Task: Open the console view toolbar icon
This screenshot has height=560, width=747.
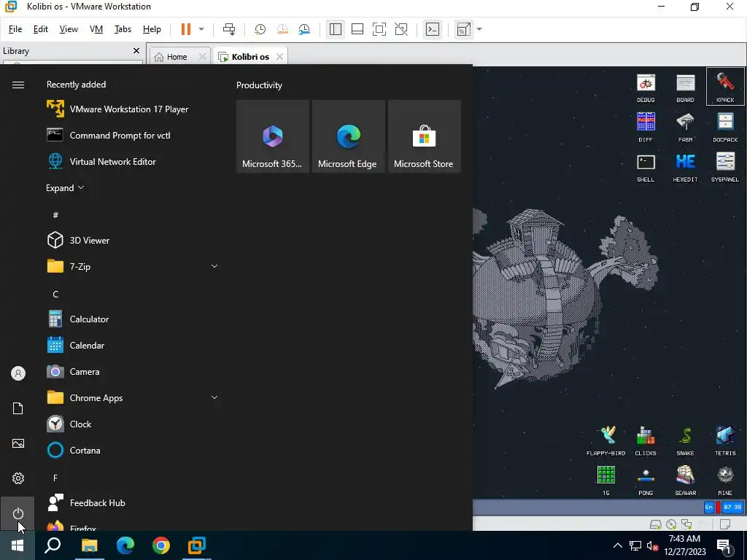Action: (x=432, y=29)
